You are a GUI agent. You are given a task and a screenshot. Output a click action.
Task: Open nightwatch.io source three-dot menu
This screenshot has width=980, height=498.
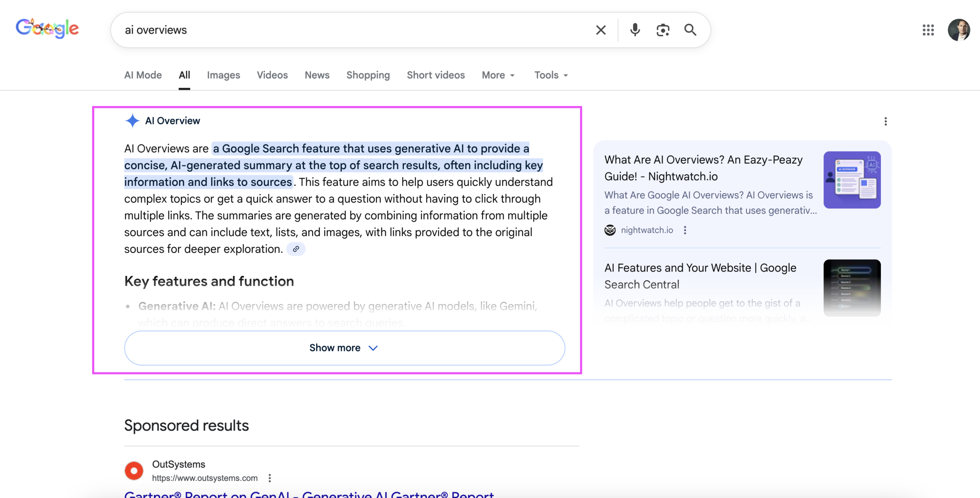pyautogui.click(x=685, y=230)
